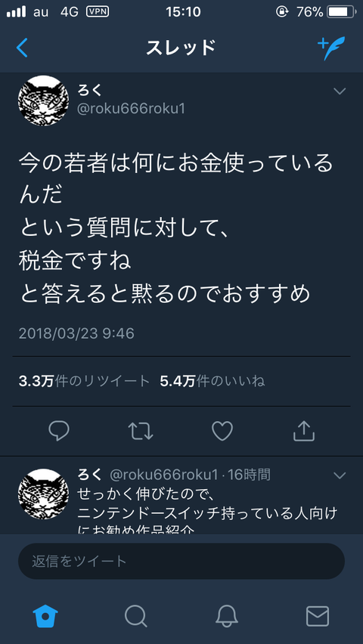Tap the battery indicator in the status bar

(x=341, y=12)
